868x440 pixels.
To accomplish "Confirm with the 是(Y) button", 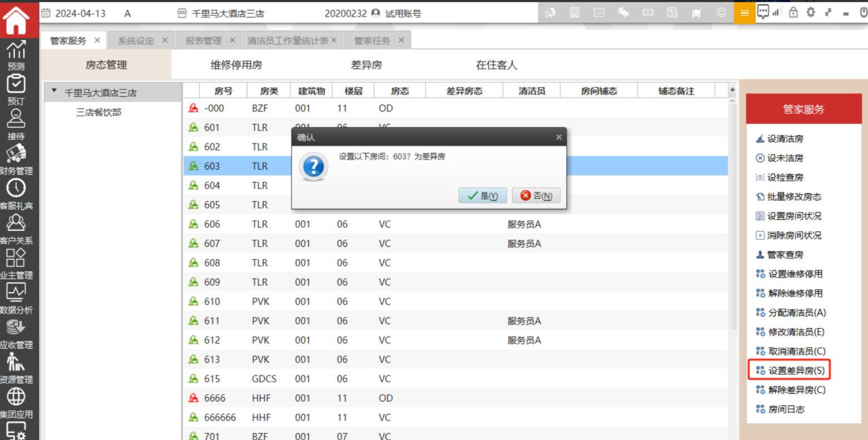I will click(x=482, y=196).
